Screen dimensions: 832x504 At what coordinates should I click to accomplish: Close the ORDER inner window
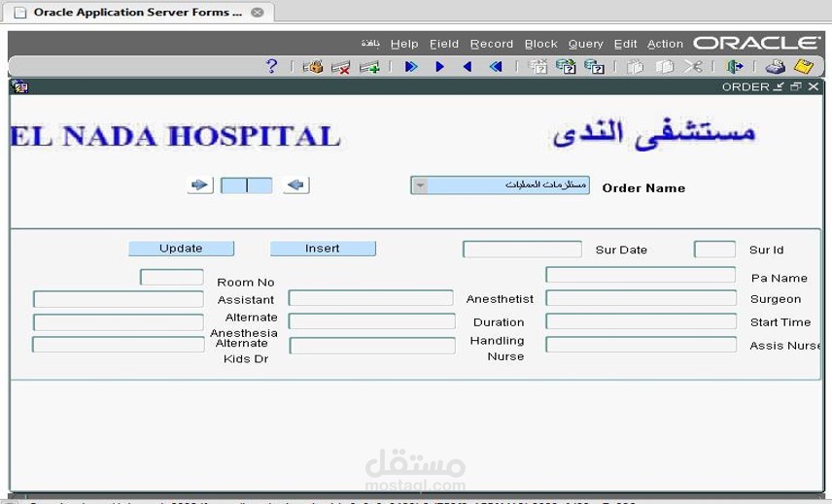[814, 86]
